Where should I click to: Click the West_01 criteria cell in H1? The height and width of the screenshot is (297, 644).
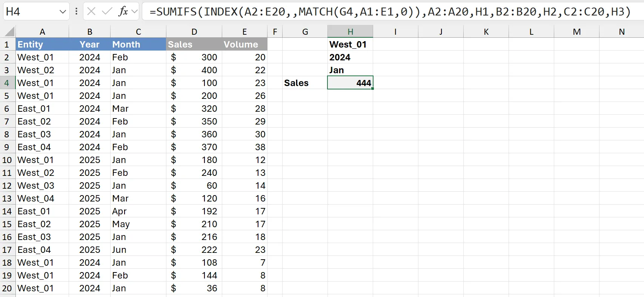(x=350, y=45)
